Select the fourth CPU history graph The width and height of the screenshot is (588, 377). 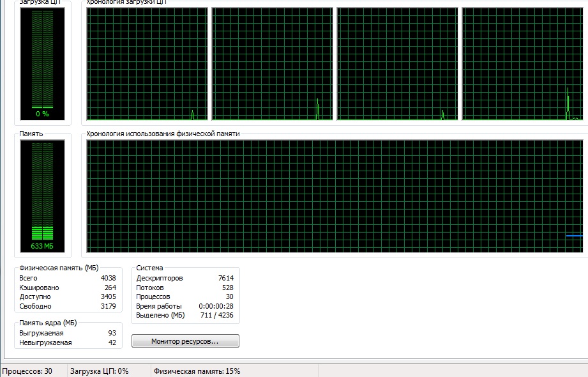click(522, 64)
